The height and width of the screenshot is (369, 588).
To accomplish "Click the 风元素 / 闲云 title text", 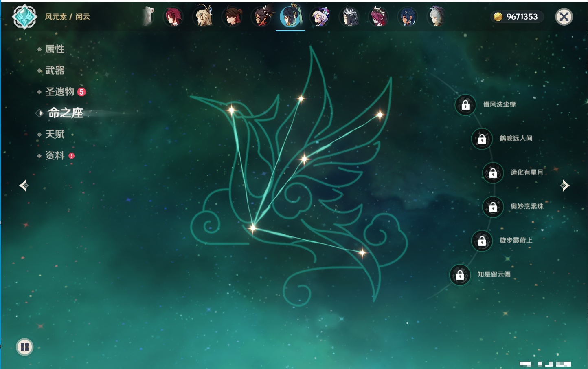I will 67,17.
